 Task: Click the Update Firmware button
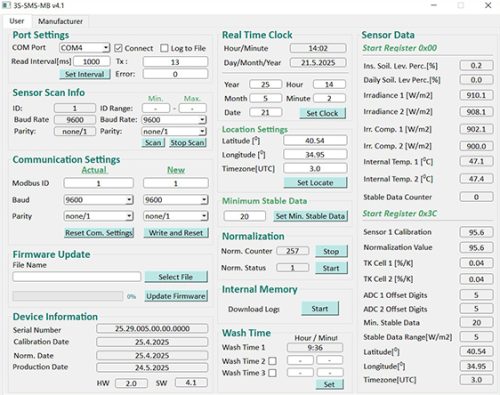pyautogui.click(x=176, y=296)
